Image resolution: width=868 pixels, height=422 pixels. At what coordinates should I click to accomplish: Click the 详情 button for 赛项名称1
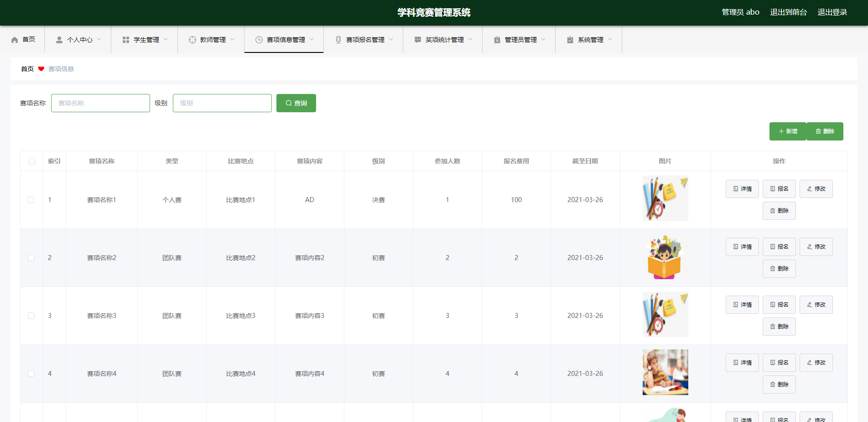pyautogui.click(x=742, y=189)
